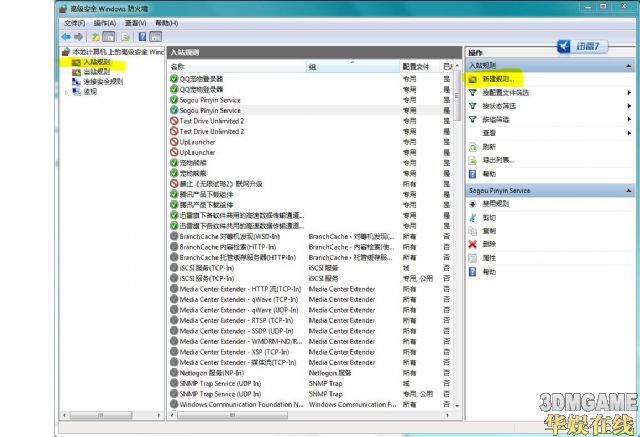Click the export list toolbar icon
Image resolution: width=640 pixels, height=437 pixels.
click(x=125, y=37)
